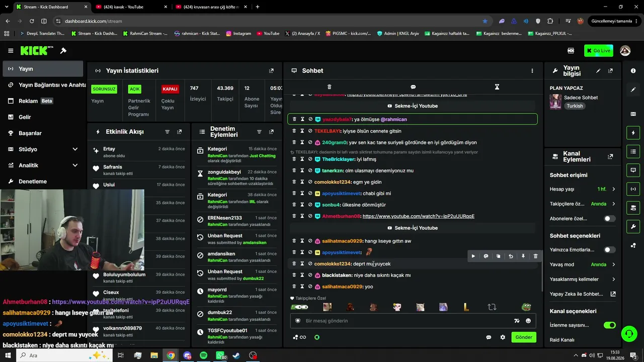The image size is (644, 362).
Task: Open the hamburger menu beside the Kick logo
Action: coord(11,51)
